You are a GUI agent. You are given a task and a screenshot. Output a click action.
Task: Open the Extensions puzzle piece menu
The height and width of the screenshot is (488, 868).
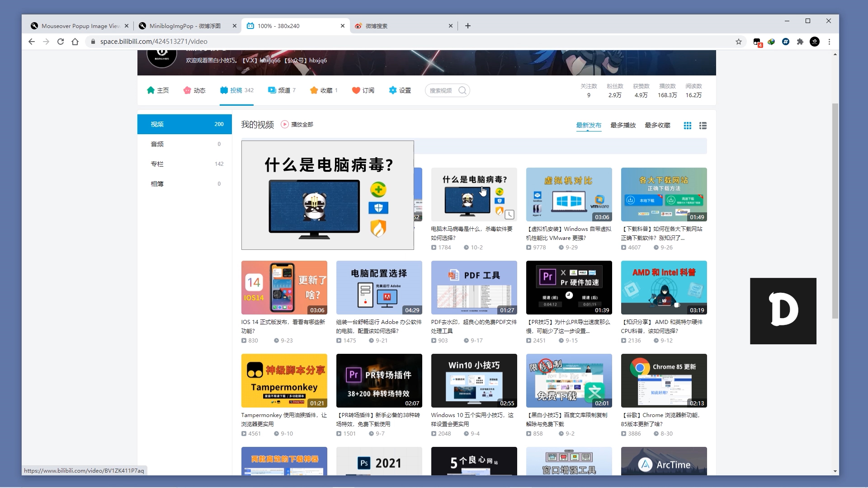pyautogui.click(x=800, y=42)
